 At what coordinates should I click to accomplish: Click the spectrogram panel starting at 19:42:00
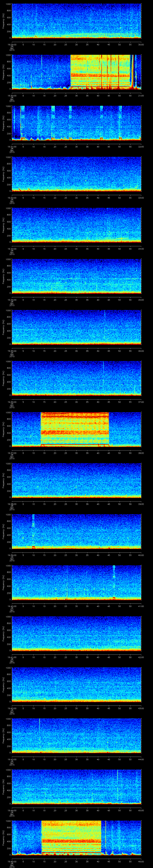tap(76, 685)
